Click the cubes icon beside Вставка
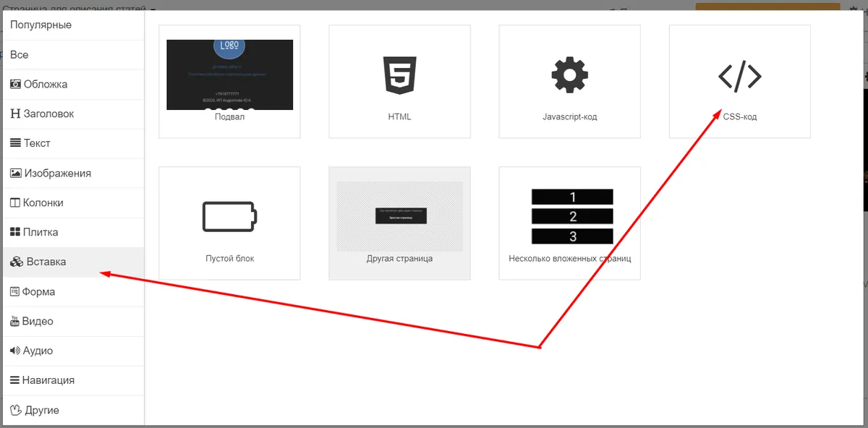 [x=17, y=262]
